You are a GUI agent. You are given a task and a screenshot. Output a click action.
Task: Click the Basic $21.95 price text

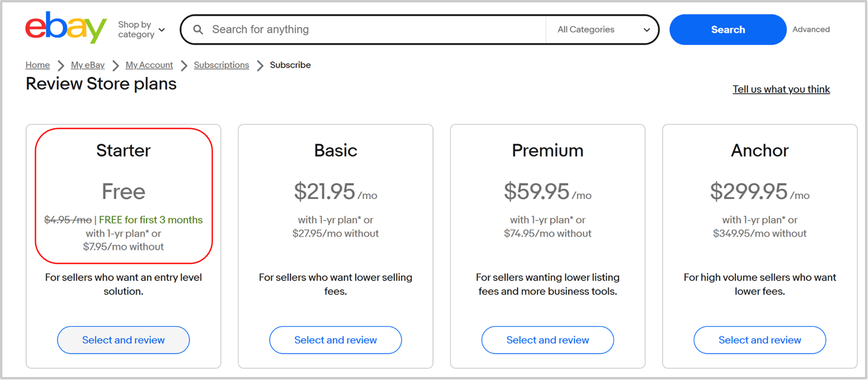click(x=325, y=192)
